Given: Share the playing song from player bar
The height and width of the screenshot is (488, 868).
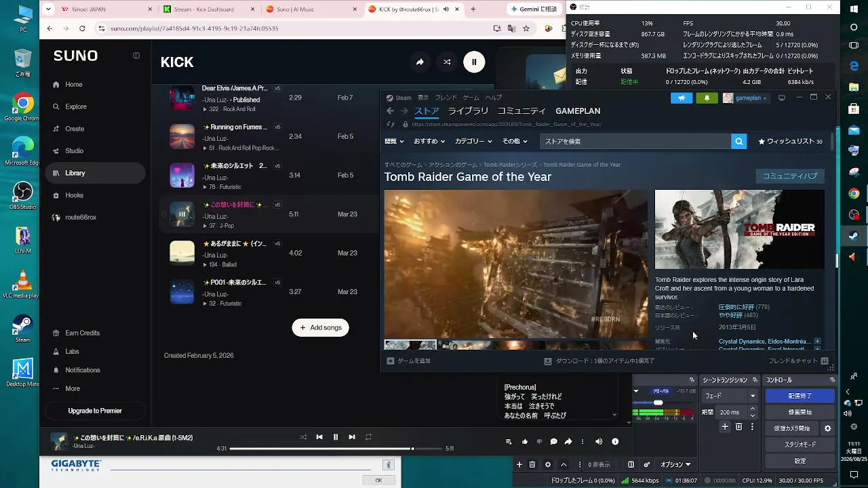Looking at the screenshot, I should point(568,442).
